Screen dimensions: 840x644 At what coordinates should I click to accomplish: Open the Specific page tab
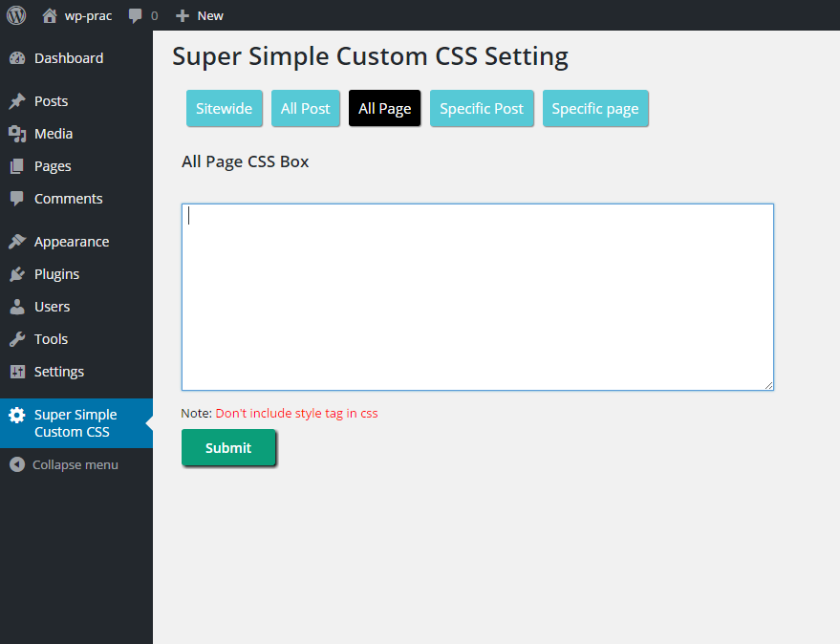pyautogui.click(x=595, y=108)
